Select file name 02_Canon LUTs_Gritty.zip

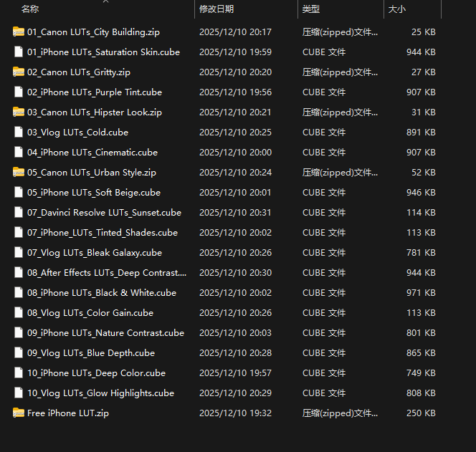pyautogui.click(x=79, y=72)
